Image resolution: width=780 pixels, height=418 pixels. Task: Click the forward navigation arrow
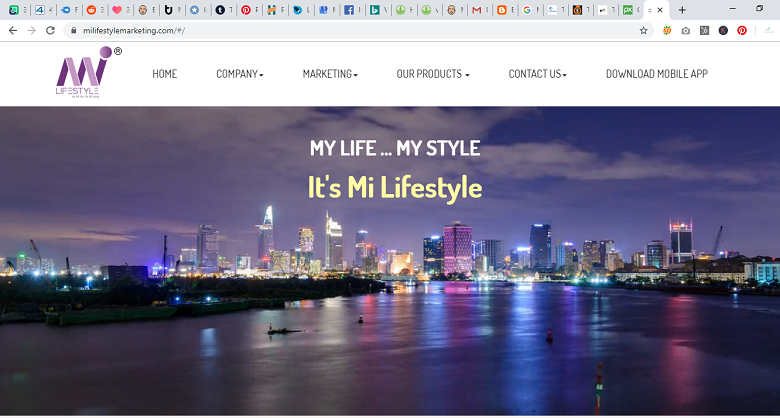31,30
